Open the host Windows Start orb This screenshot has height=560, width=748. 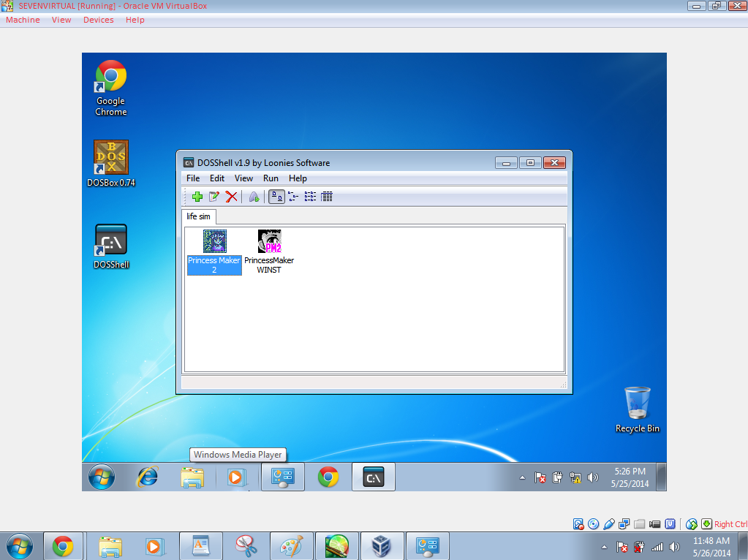click(19, 546)
